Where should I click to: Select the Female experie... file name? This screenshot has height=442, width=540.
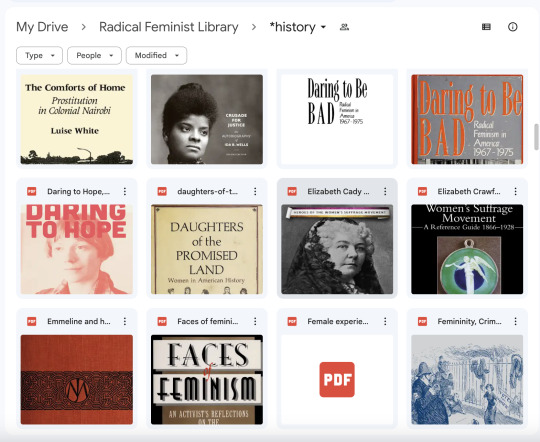tap(338, 322)
